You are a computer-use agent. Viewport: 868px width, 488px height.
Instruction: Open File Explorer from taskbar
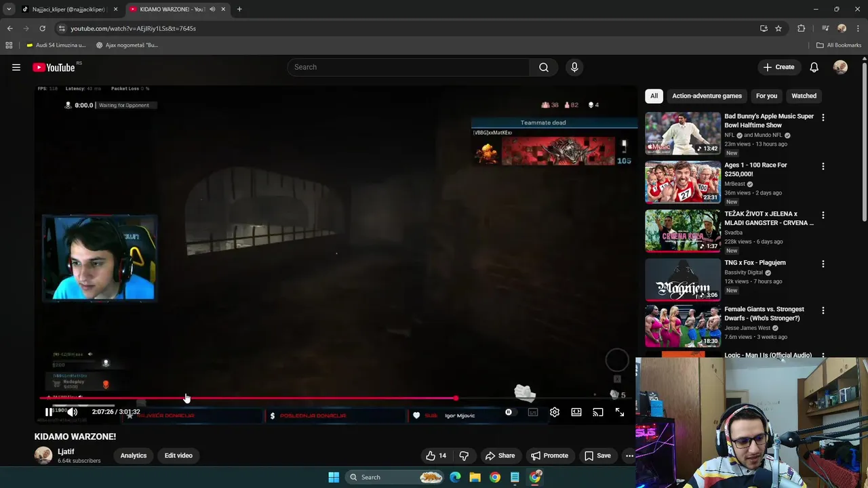475,477
